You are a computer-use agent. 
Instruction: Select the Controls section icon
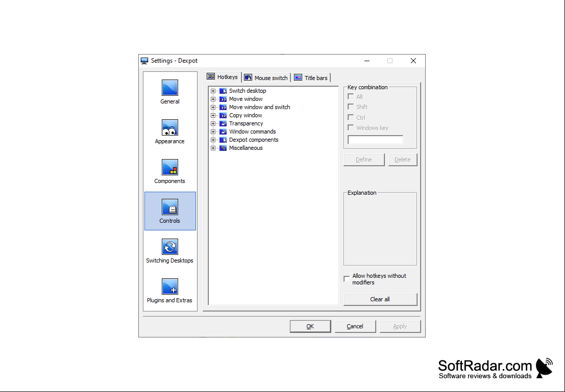coord(170,207)
